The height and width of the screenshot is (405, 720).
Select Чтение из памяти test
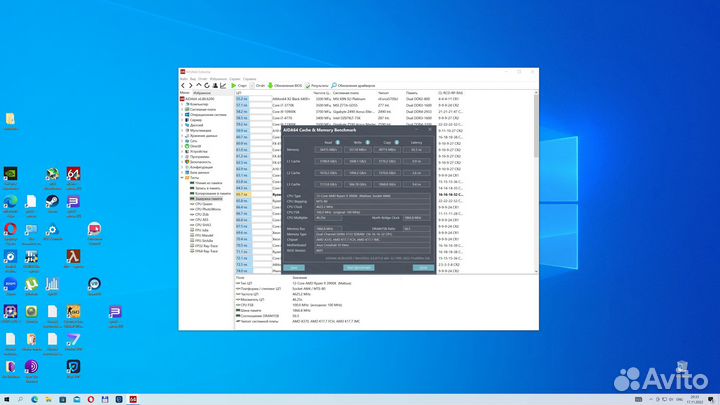(x=208, y=183)
